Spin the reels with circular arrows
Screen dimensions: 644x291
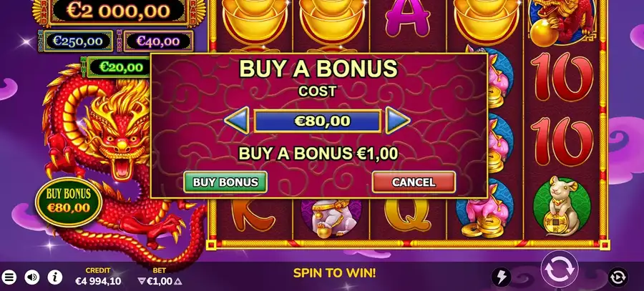click(x=559, y=270)
